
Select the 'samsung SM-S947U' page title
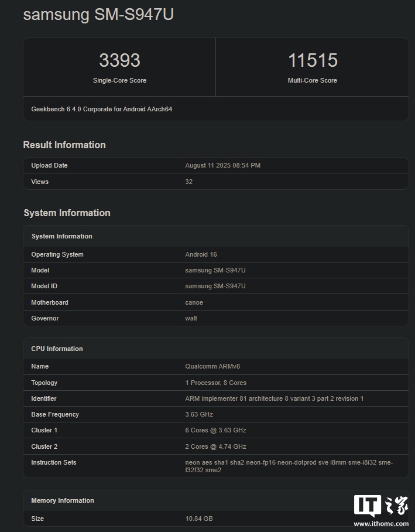[x=98, y=15]
